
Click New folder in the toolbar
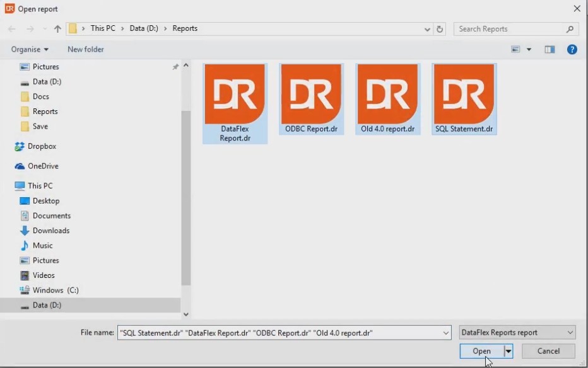click(86, 49)
